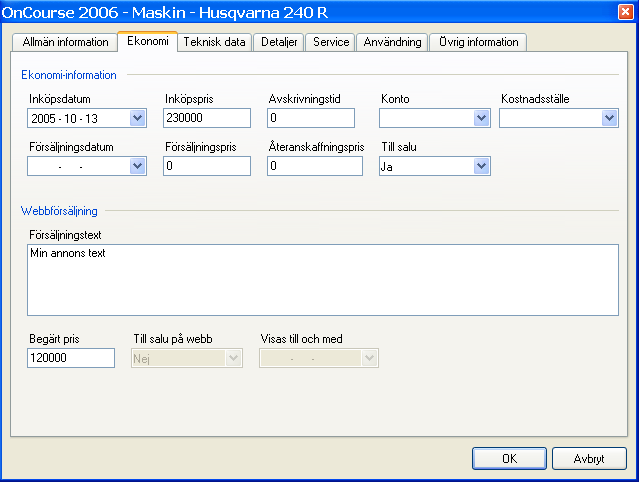
Task: Click into the Försäljningstext text area
Action: click(x=323, y=280)
